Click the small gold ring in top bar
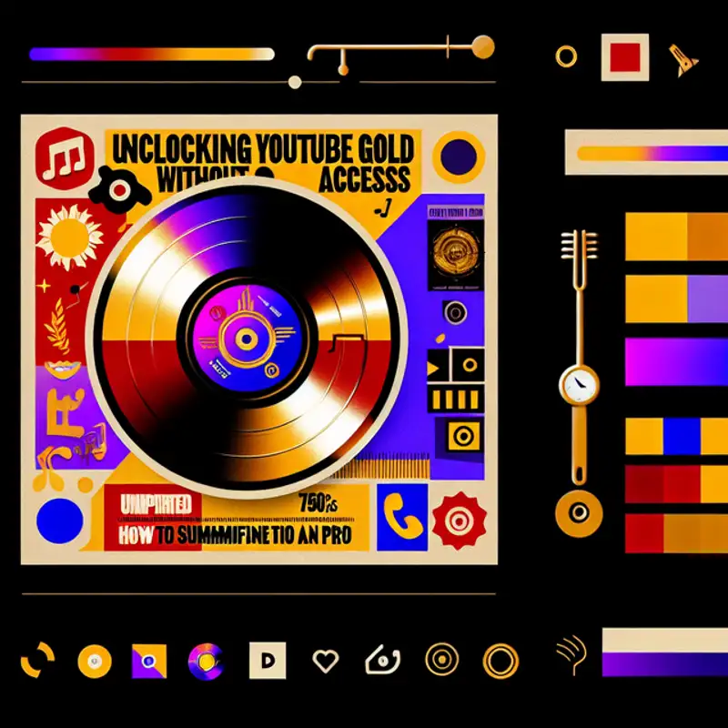Image resolution: width=728 pixels, height=728 pixels. [x=566, y=56]
